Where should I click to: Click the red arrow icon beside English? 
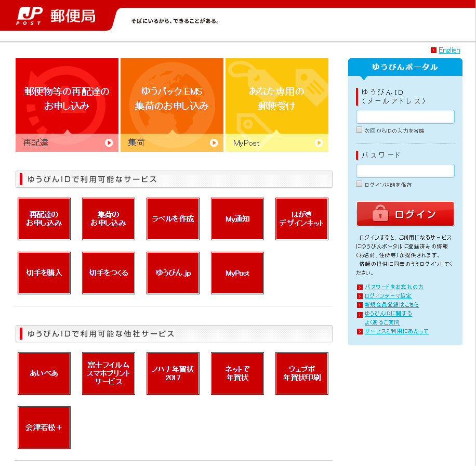[433, 50]
